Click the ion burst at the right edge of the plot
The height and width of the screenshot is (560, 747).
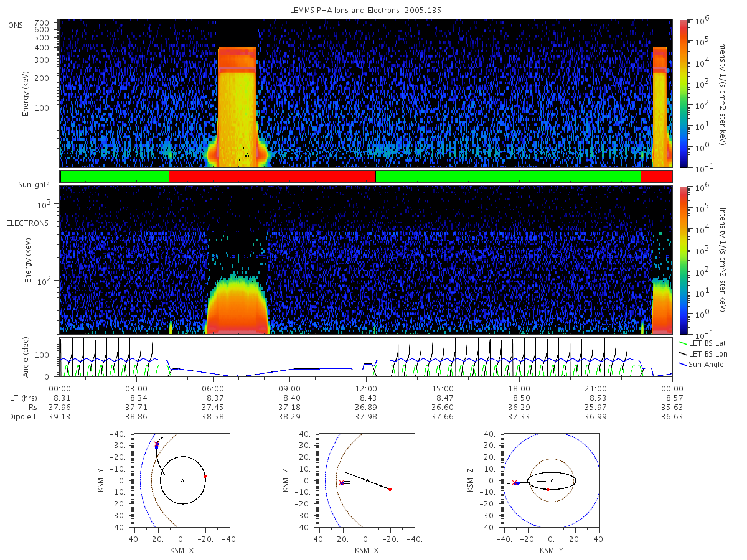660,106
